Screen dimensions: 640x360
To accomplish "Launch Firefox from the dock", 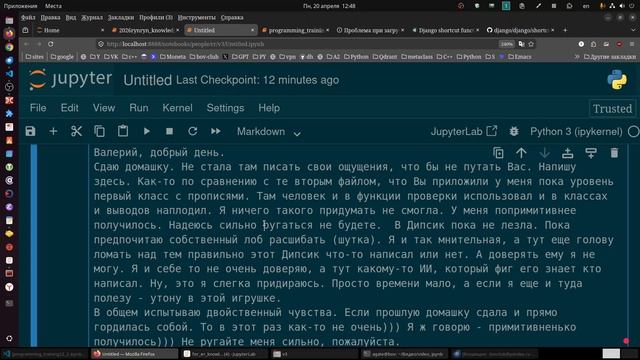I will (x=9, y=33).
